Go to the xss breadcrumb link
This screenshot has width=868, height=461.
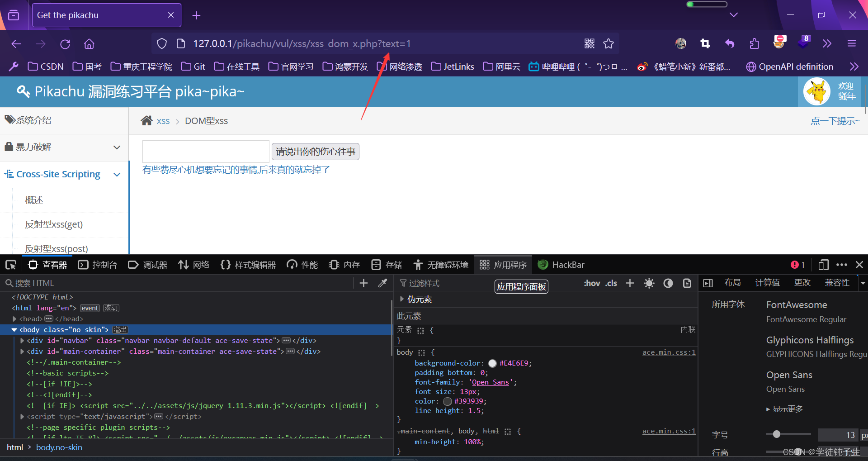(x=163, y=121)
